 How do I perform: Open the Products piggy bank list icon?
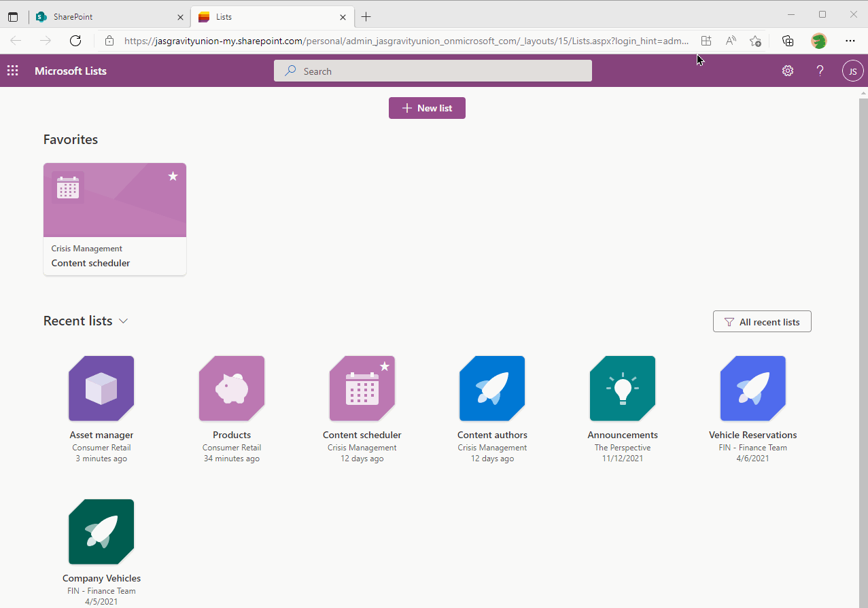pos(232,389)
